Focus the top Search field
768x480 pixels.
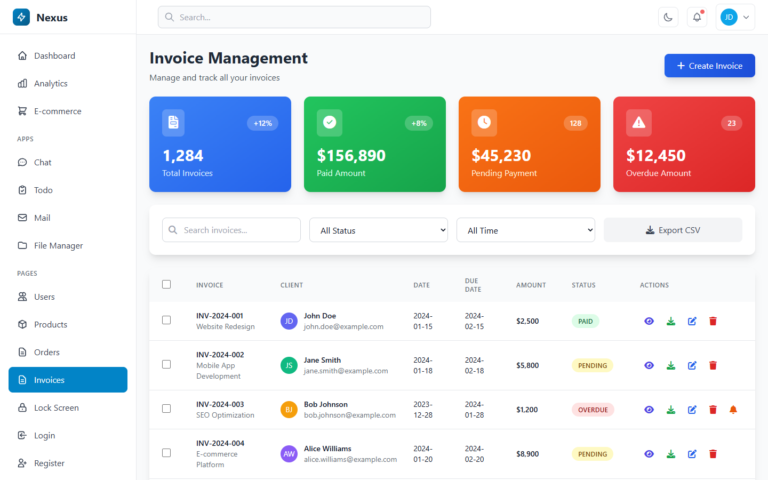coord(294,17)
